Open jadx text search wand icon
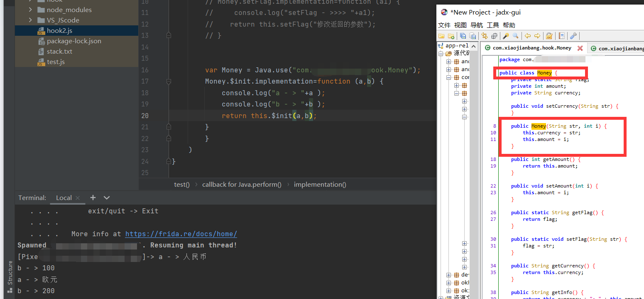 click(x=506, y=36)
